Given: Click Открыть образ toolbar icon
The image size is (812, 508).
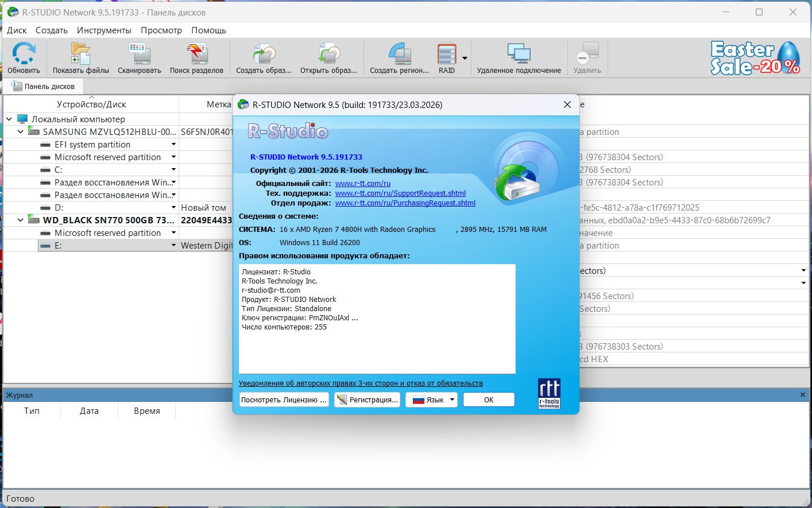Looking at the screenshot, I should (328, 54).
